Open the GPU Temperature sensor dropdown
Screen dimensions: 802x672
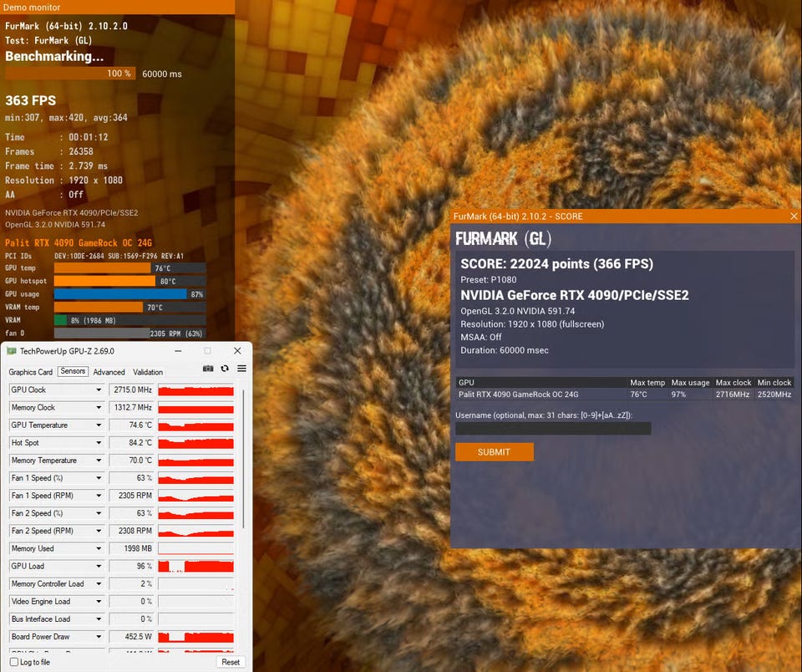99,425
